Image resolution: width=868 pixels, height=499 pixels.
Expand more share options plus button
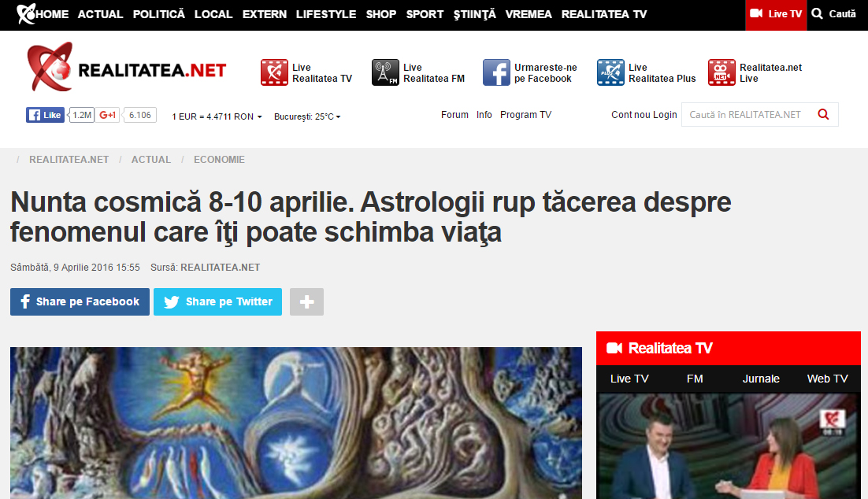(x=306, y=301)
